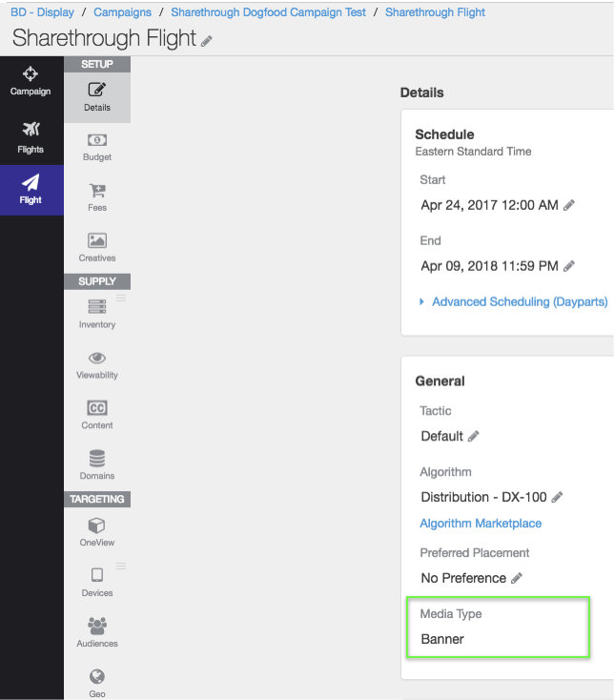Edit the Start date pencil icon
The height and width of the screenshot is (700, 614).
tap(569, 205)
